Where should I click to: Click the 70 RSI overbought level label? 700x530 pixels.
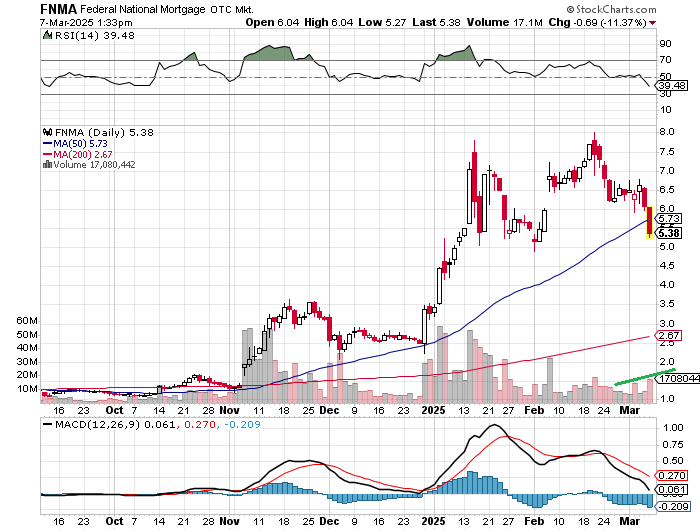point(665,60)
